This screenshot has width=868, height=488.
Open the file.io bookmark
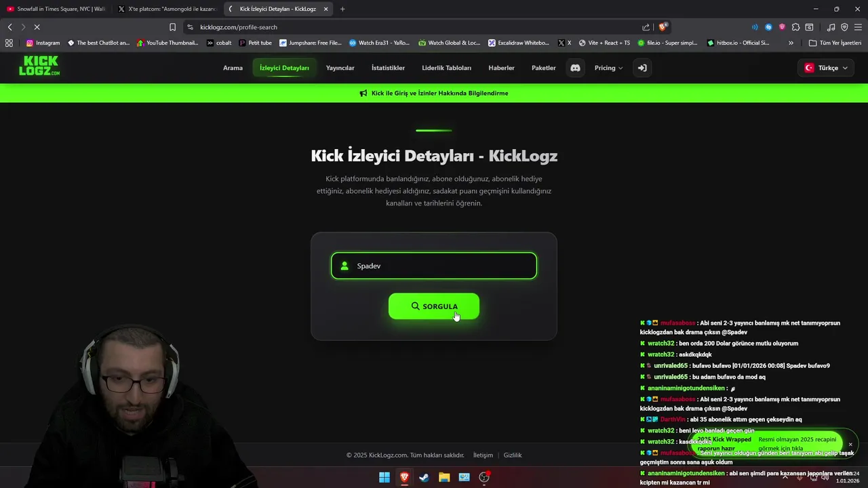[x=667, y=43]
